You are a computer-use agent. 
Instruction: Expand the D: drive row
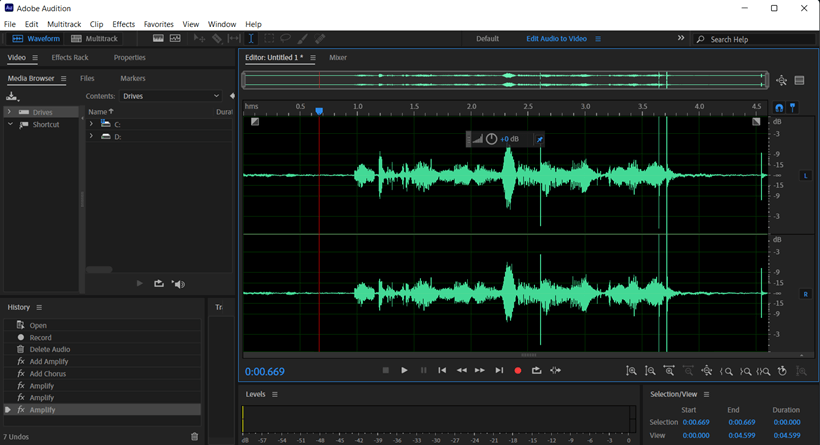(x=92, y=136)
